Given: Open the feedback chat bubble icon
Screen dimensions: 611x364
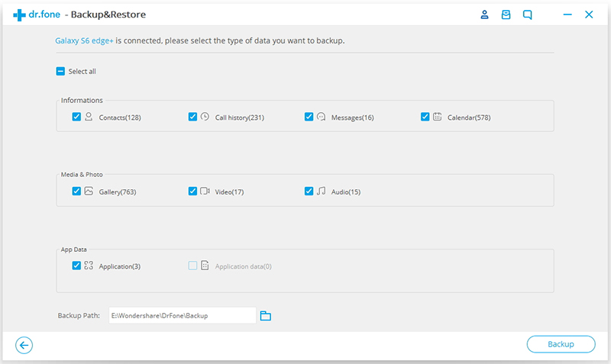Looking at the screenshot, I should pos(527,14).
